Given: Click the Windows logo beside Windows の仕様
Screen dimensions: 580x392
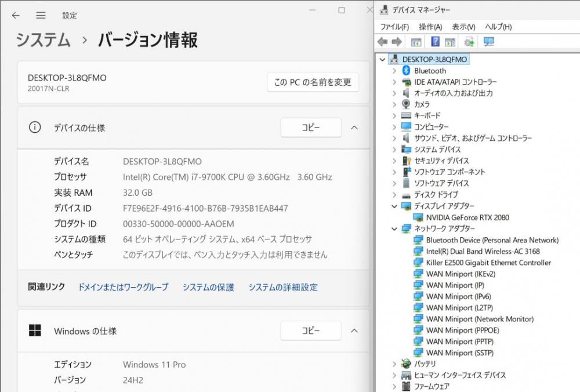Looking at the screenshot, I should click(35, 331).
